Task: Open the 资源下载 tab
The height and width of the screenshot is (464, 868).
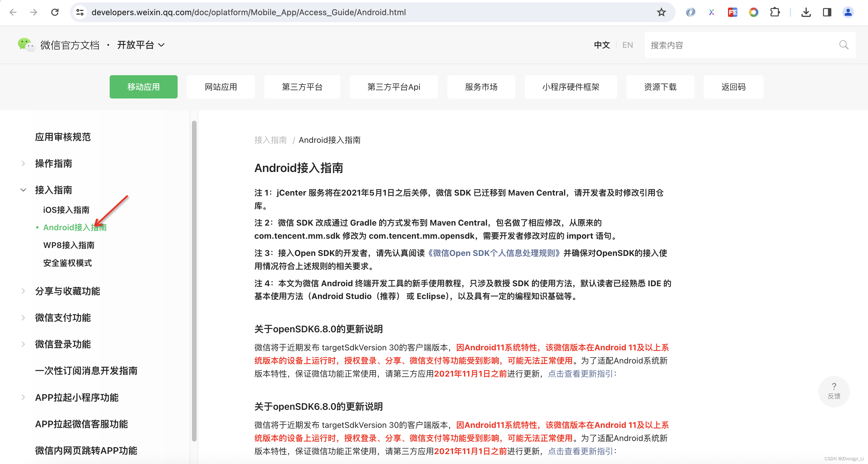Action: [x=660, y=87]
